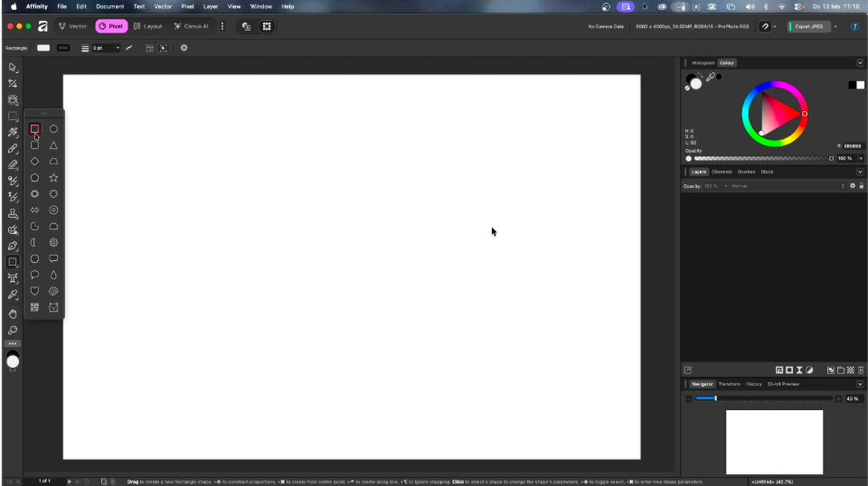Select the Ellipse shape in the flyout
Screen dimensions: 868x486
tap(53, 129)
